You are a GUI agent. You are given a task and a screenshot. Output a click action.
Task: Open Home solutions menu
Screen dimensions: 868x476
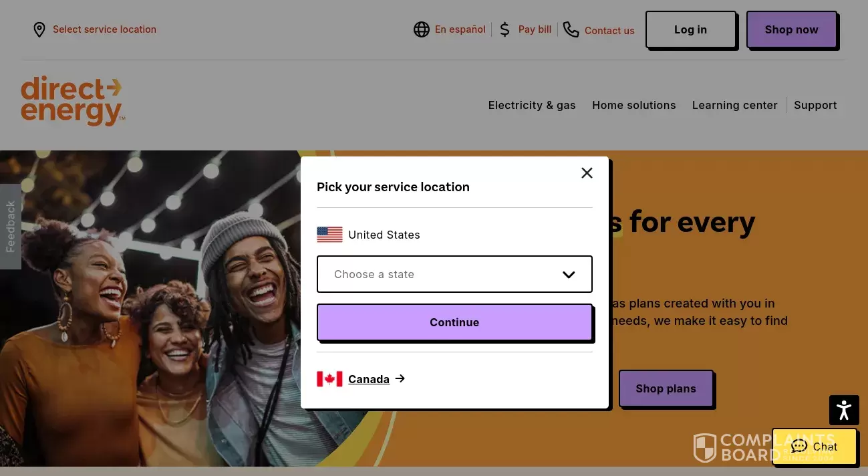pyautogui.click(x=633, y=105)
